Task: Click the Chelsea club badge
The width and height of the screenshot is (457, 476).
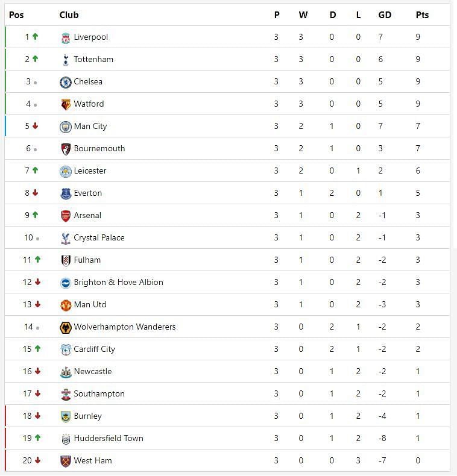Action: point(66,82)
